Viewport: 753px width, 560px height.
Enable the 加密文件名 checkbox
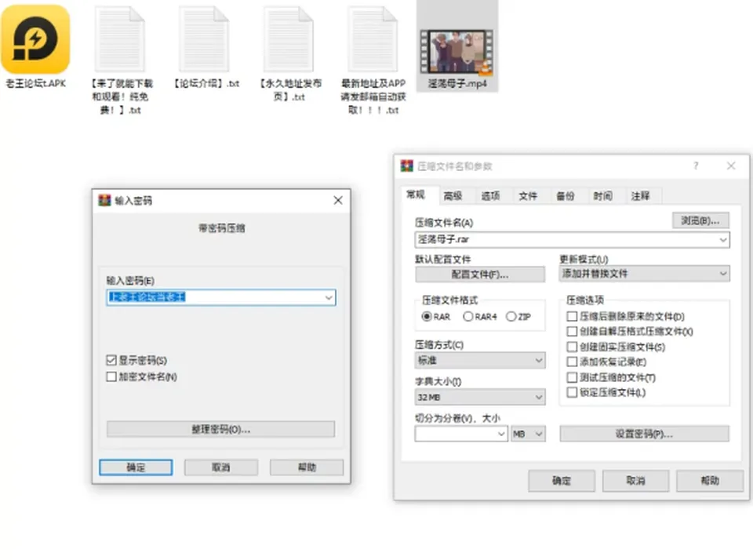pyautogui.click(x=111, y=376)
